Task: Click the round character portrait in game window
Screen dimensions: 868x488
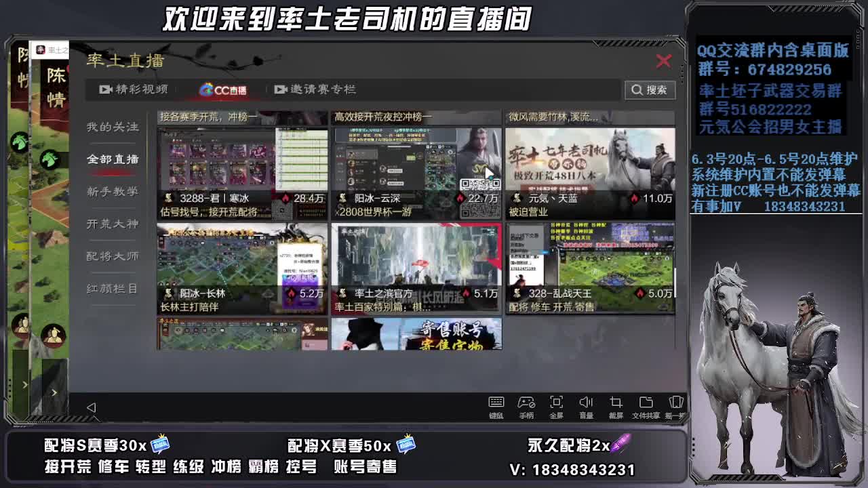Action: pyautogui.click(x=53, y=334)
